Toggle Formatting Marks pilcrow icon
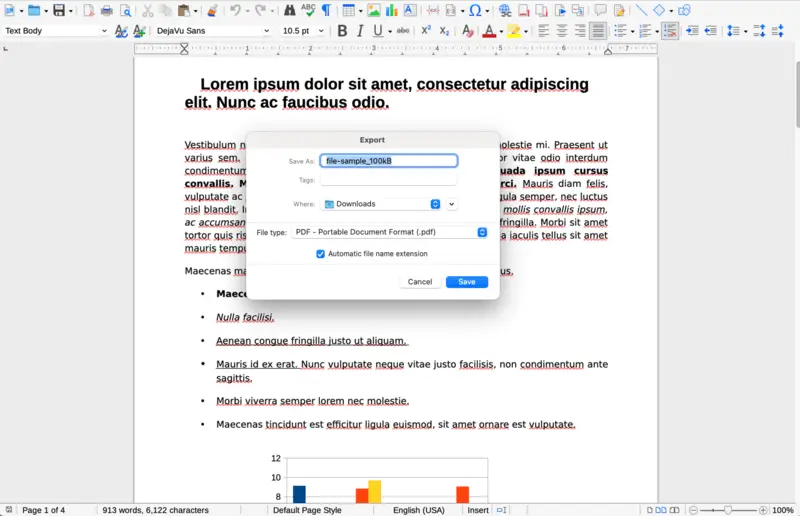The height and width of the screenshot is (516, 800). coord(327,10)
